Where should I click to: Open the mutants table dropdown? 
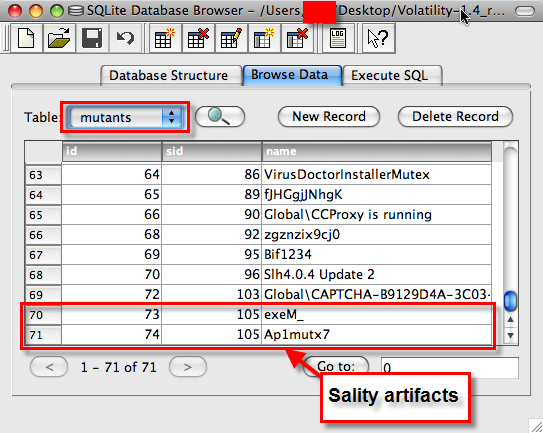click(125, 117)
